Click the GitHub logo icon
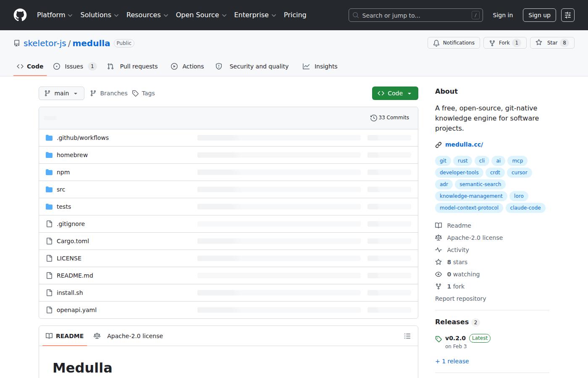 tap(20, 15)
